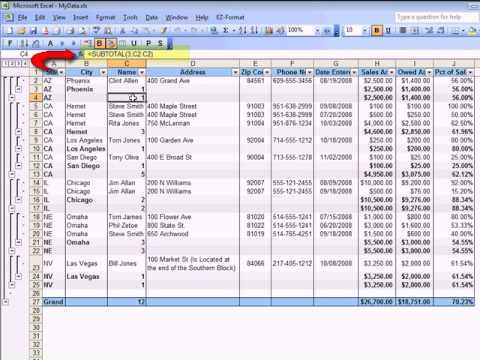Open the Sales Amount column filter dropdown

(391, 72)
